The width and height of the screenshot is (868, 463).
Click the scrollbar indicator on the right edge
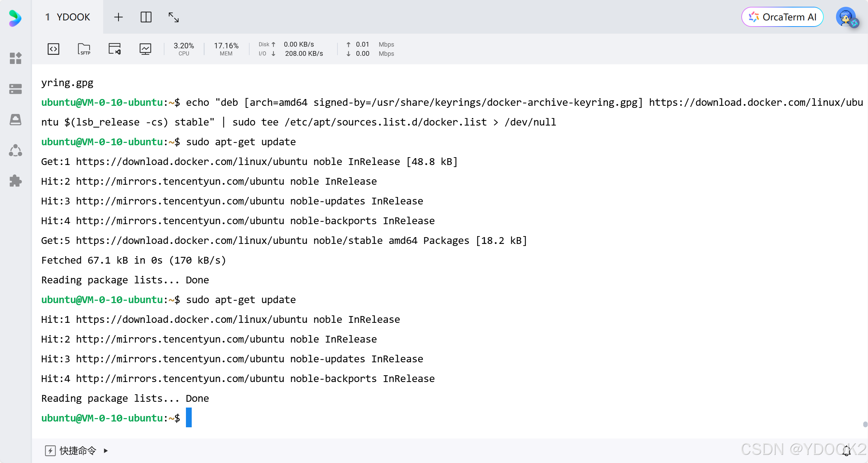[865, 424]
